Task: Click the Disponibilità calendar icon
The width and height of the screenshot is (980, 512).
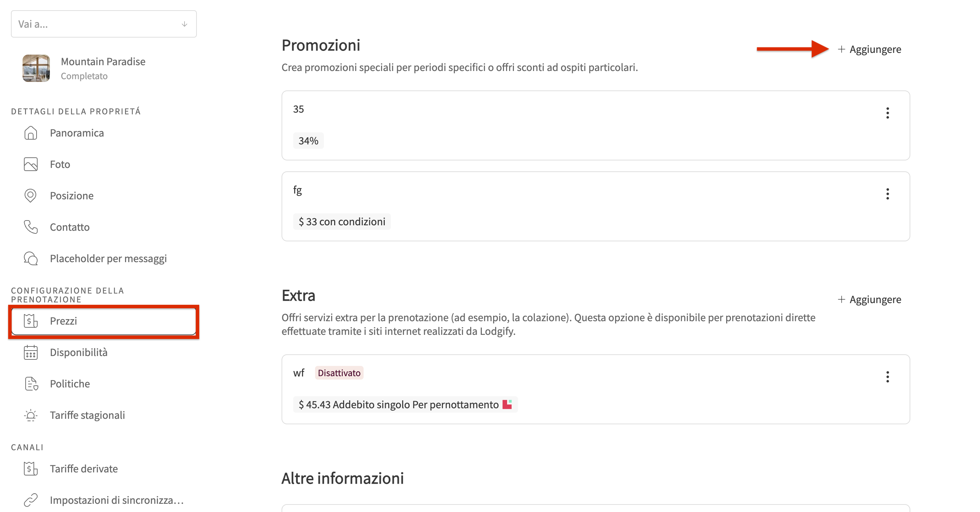Action: 30,352
